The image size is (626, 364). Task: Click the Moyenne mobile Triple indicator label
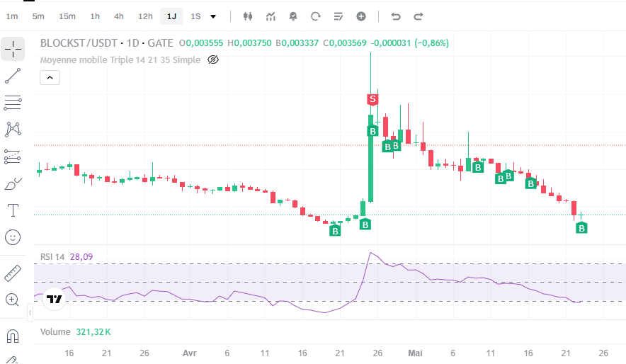point(120,60)
